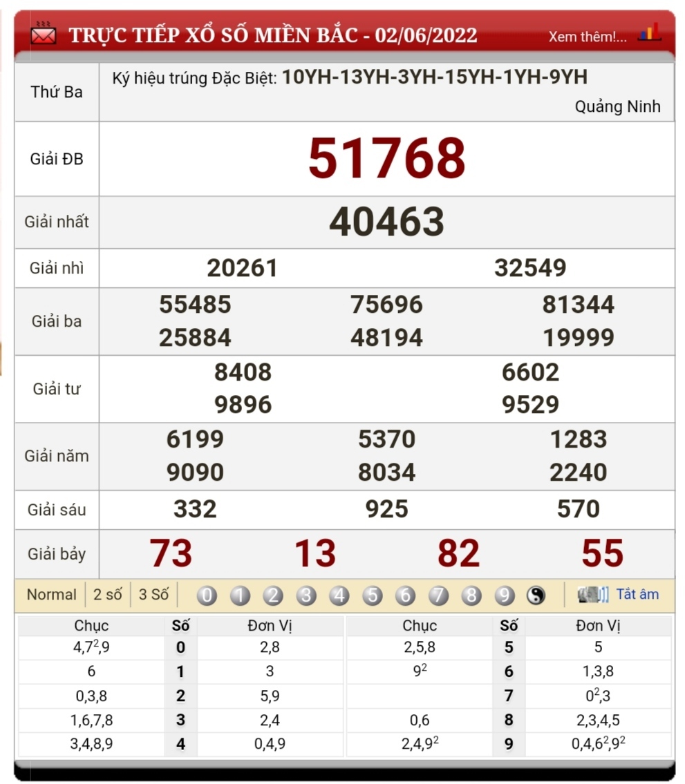
Task: Click the envelope mail icon in header
Action: [x=44, y=33]
